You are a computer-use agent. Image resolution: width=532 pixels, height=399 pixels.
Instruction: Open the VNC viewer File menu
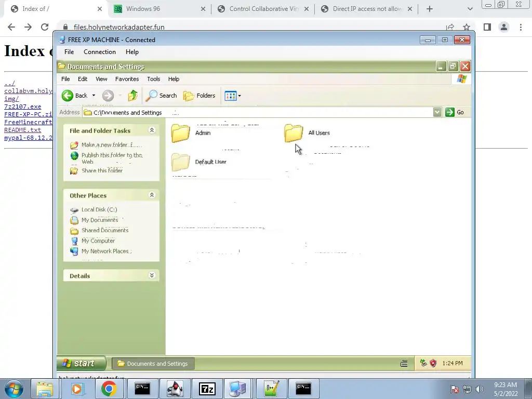[x=69, y=52]
